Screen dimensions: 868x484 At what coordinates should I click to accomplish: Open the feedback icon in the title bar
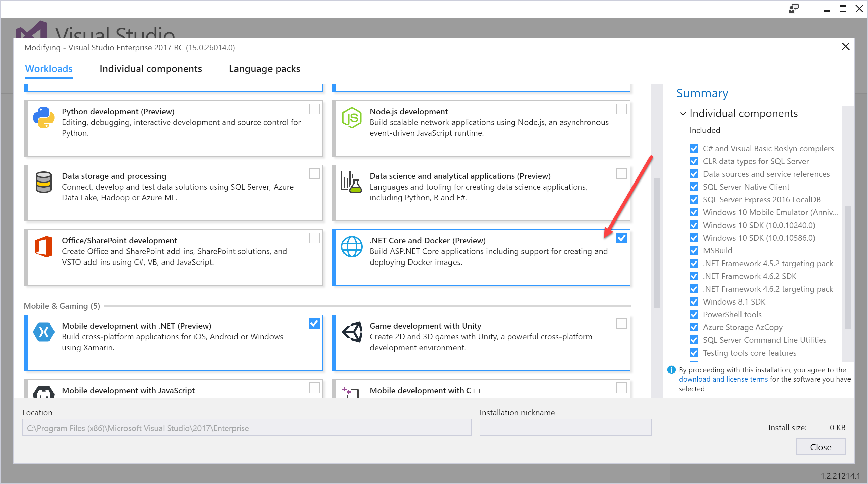pyautogui.click(x=794, y=9)
